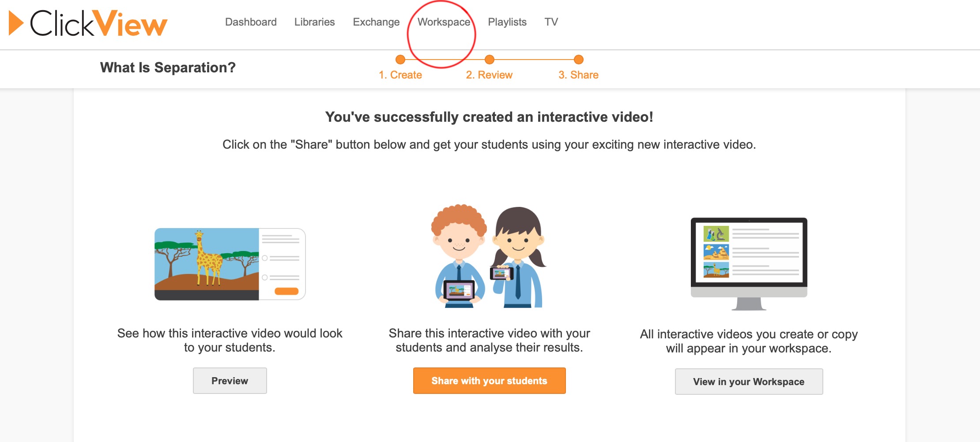This screenshot has height=442, width=980.
Task: Click the Share with your students button
Action: 489,381
